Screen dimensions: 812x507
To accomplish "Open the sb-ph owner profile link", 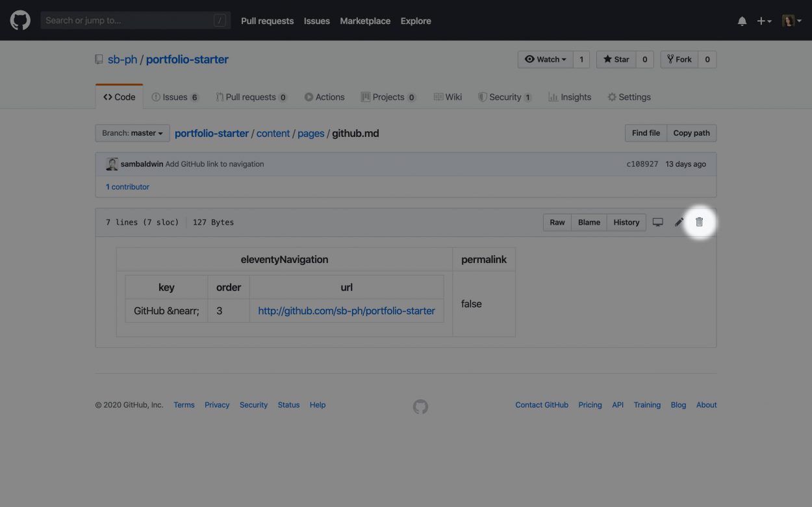I will tap(122, 59).
